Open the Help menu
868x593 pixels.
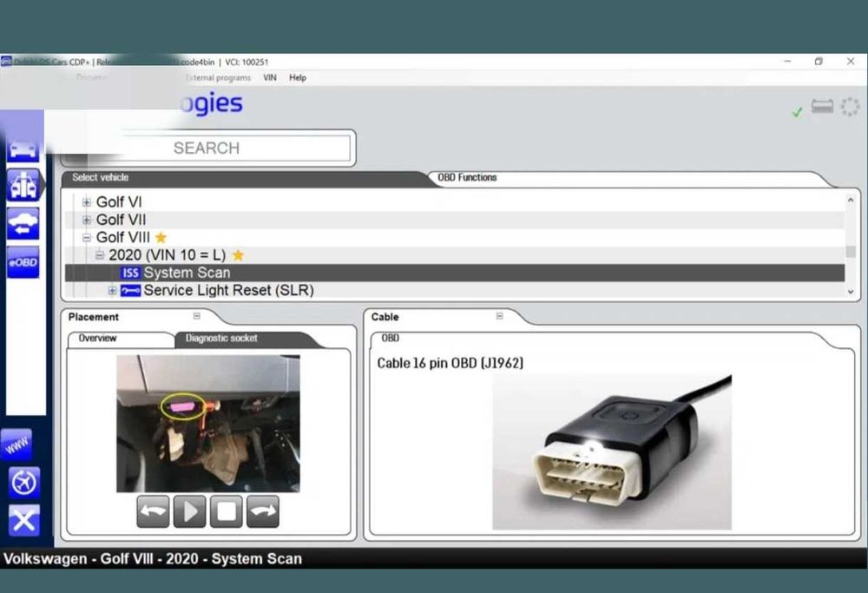(x=297, y=77)
